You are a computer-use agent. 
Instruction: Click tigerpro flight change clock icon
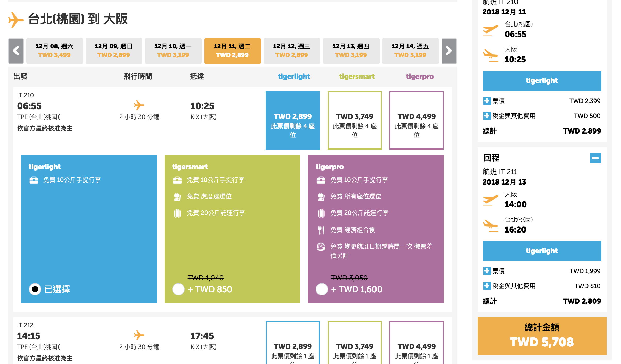tap(321, 246)
